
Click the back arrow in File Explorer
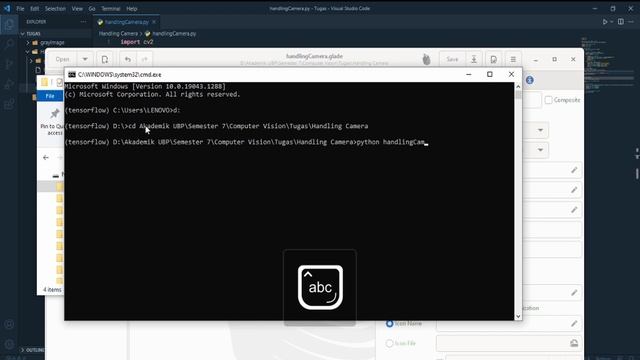coord(46,158)
